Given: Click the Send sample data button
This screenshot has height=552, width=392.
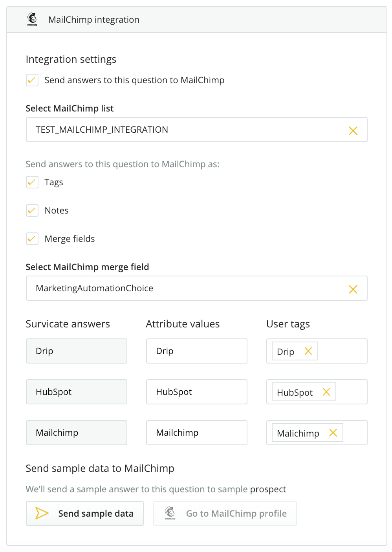Looking at the screenshot, I should coord(85,514).
